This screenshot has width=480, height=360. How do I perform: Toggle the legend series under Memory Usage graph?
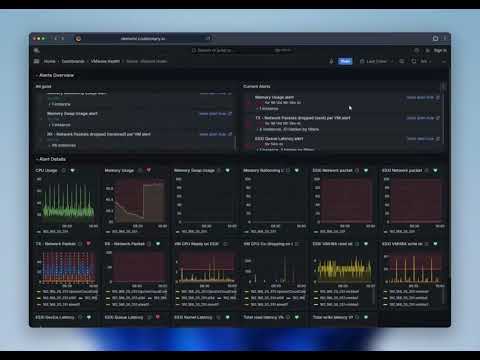click(122, 231)
